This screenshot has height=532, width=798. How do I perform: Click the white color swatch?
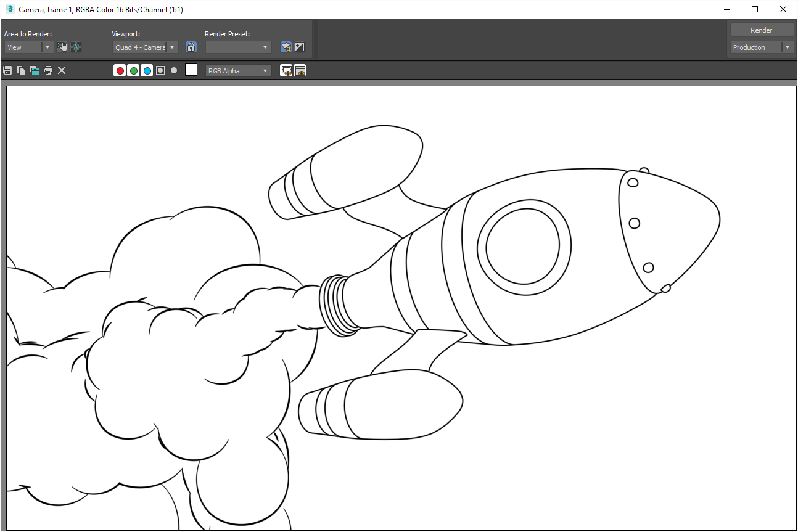(191, 70)
